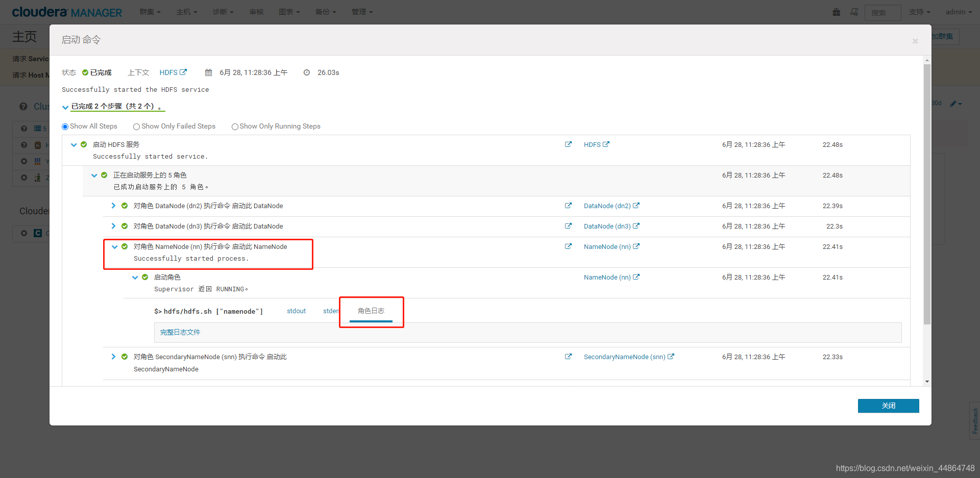This screenshot has width=980, height=478.
Task: Open the 支持 dropdown
Action: point(919,12)
